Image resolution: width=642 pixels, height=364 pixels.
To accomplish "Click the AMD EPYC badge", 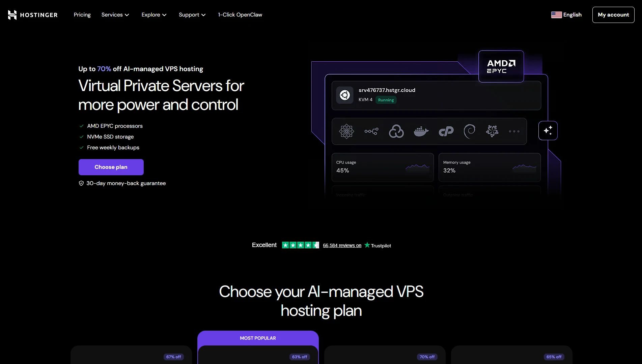I will click(x=501, y=66).
